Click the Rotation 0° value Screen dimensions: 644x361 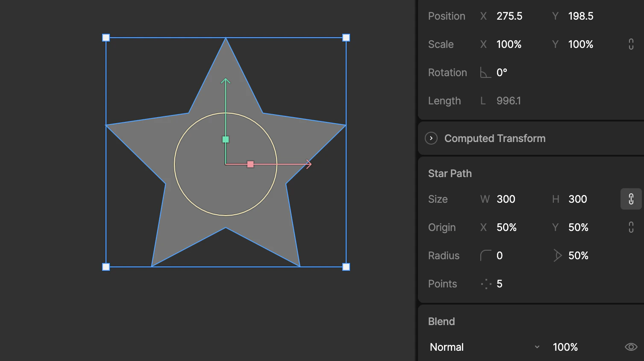(501, 72)
